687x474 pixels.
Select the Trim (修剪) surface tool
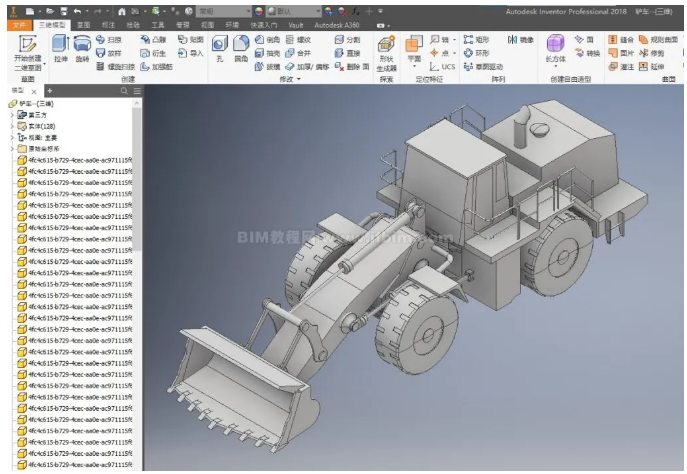click(652, 53)
